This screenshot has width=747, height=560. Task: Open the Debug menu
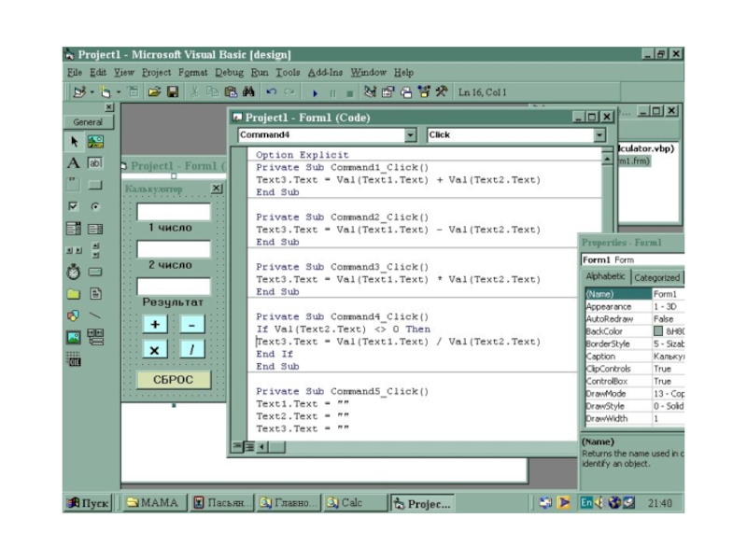click(x=229, y=72)
